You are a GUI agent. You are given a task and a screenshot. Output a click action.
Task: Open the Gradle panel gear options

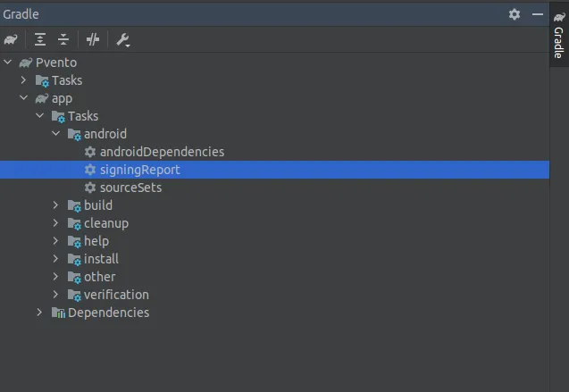coord(515,14)
